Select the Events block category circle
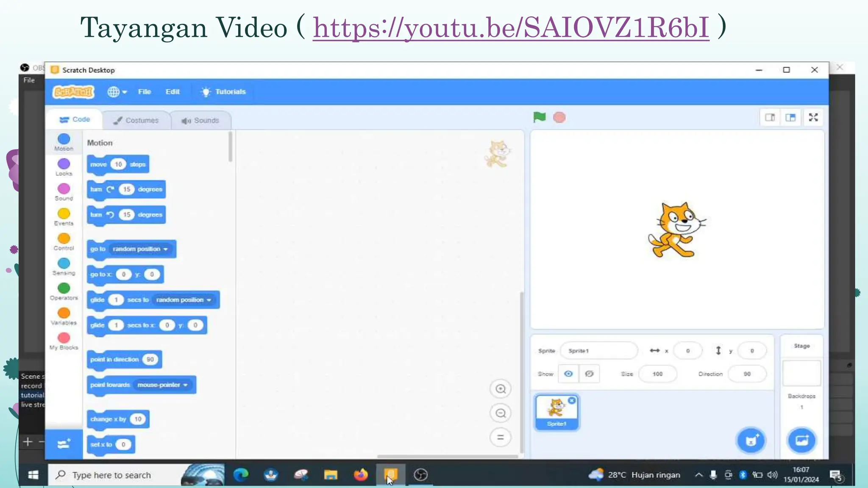The image size is (868, 488). [64, 213]
